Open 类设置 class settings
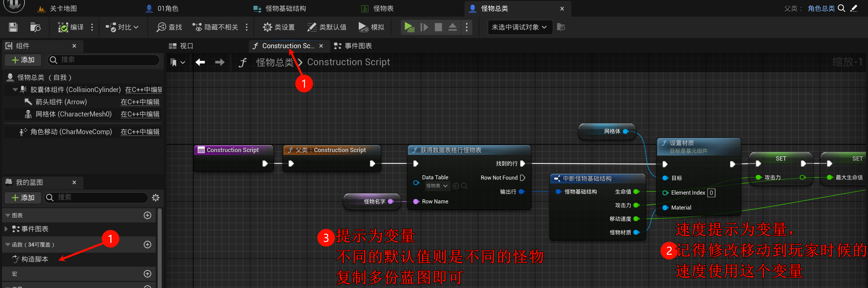This screenshot has width=868, height=288. (279, 27)
